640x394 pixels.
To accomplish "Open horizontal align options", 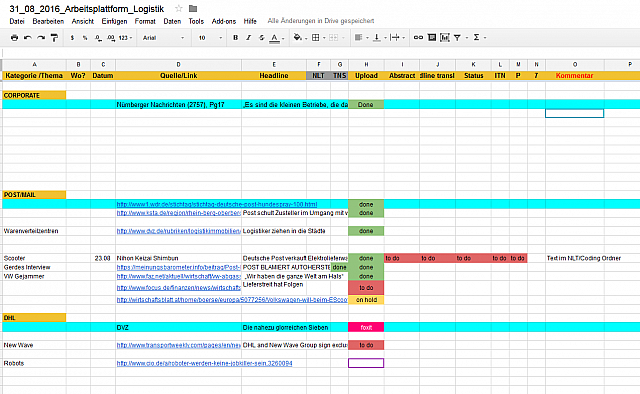I will (361, 38).
